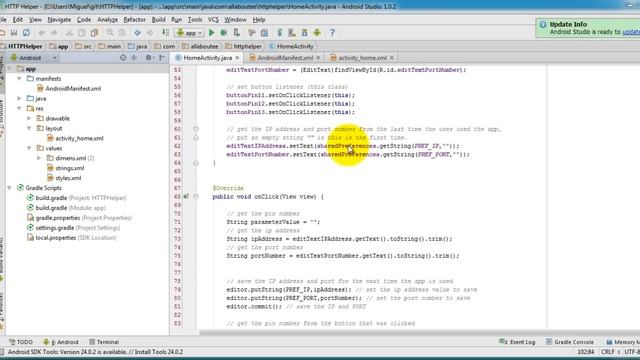Screen dimensions: 640x360
Task: Click the Back navigation arrow icon
Action: [138, 33]
